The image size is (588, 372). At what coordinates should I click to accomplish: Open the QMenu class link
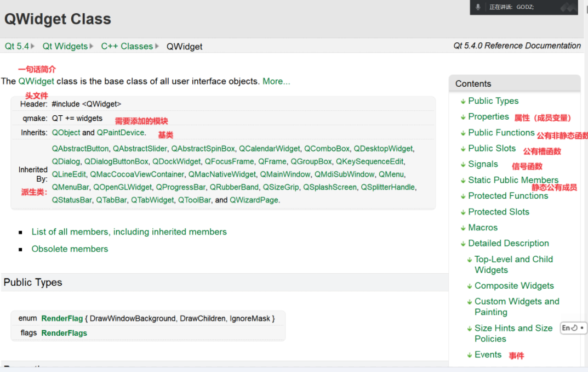point(391,174)
